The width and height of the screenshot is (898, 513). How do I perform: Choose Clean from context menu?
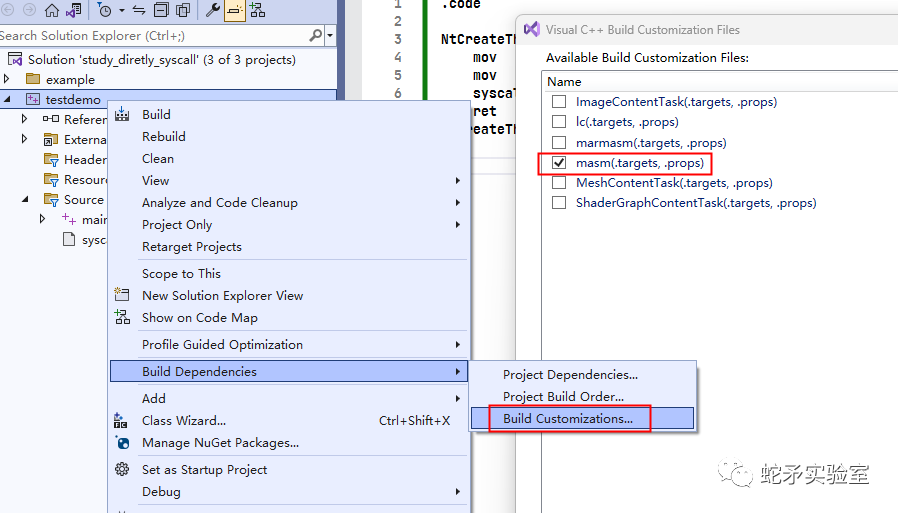tap(289, 159)
